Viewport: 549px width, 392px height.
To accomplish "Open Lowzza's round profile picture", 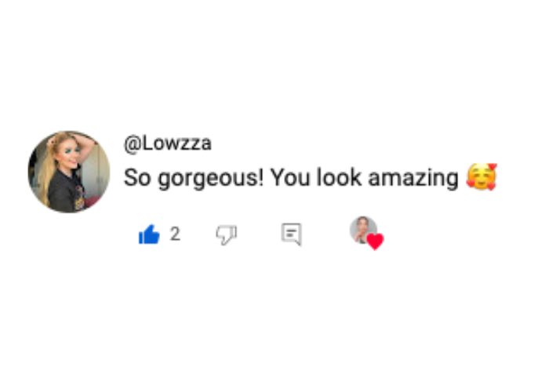I will coord(69,172).
